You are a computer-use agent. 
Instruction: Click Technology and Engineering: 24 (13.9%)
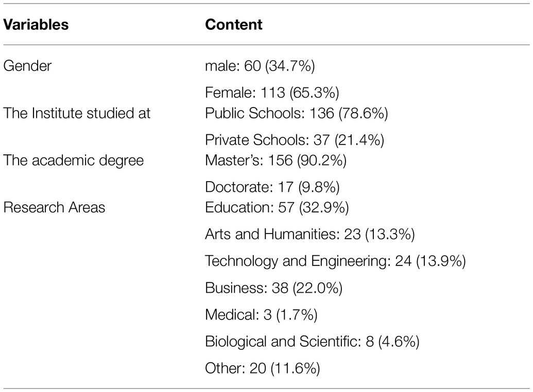point(335,261)
